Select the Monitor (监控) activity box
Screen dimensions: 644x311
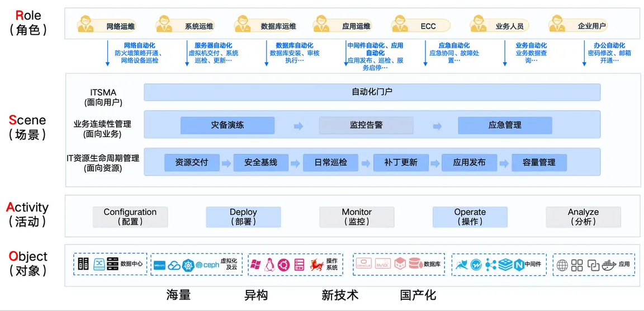pos(357,217)
